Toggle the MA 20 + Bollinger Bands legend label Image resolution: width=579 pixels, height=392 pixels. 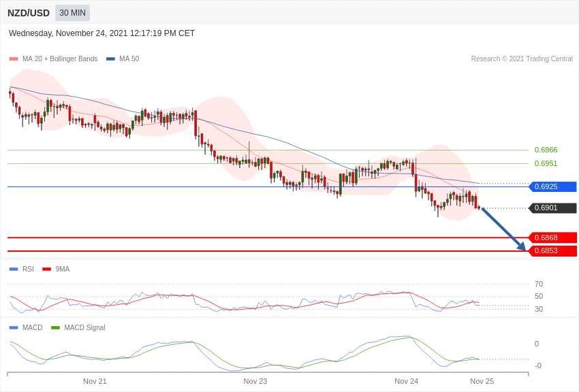[60, 59]
